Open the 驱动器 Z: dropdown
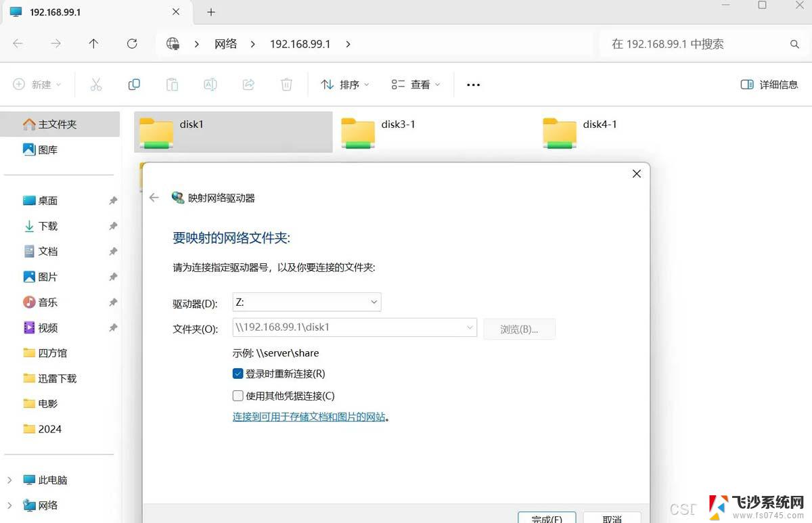The image size is (812, 523). 307,302
